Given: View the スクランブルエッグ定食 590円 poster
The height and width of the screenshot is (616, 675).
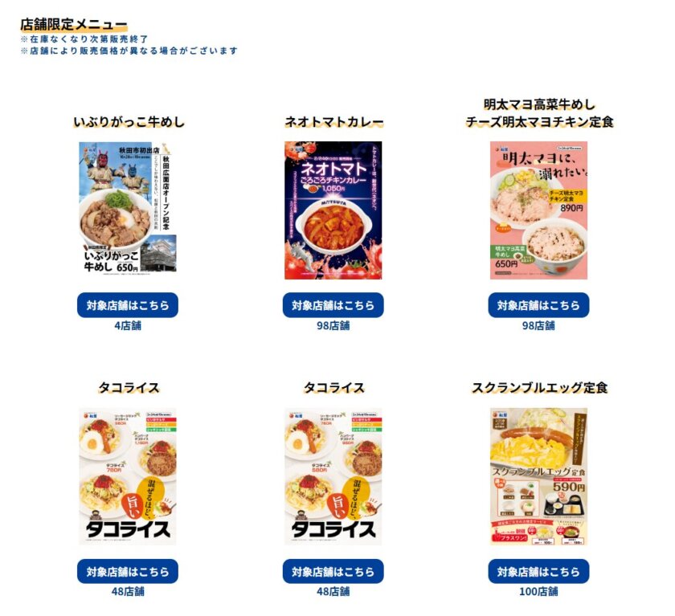Looking at the screenshot, I should click(x=538, y=476).
